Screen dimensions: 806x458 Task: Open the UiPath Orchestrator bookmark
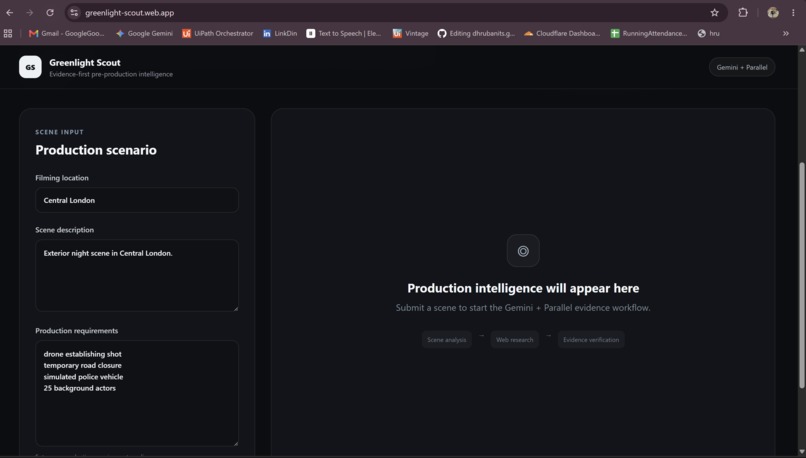click(x=217, y=33)
